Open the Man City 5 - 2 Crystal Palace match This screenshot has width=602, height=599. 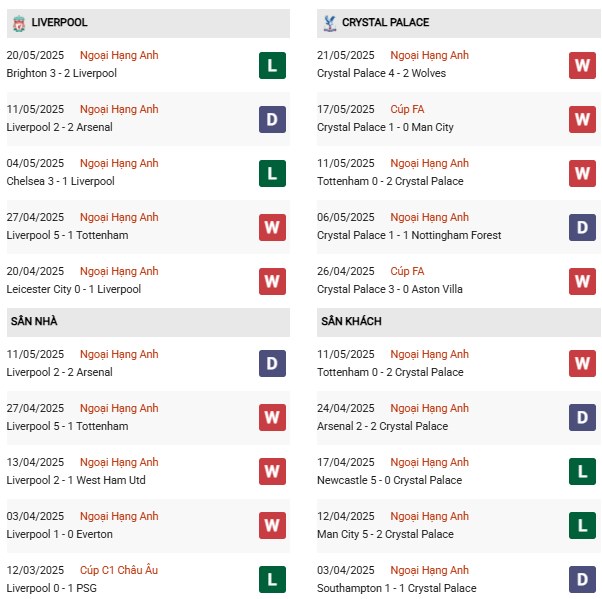pos(385,535)
